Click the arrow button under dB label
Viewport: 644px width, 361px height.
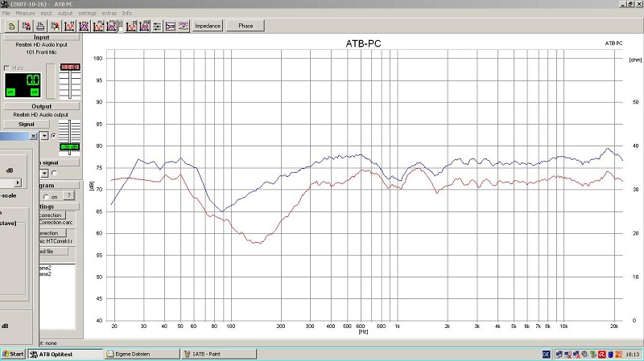(x=17, y=183)
